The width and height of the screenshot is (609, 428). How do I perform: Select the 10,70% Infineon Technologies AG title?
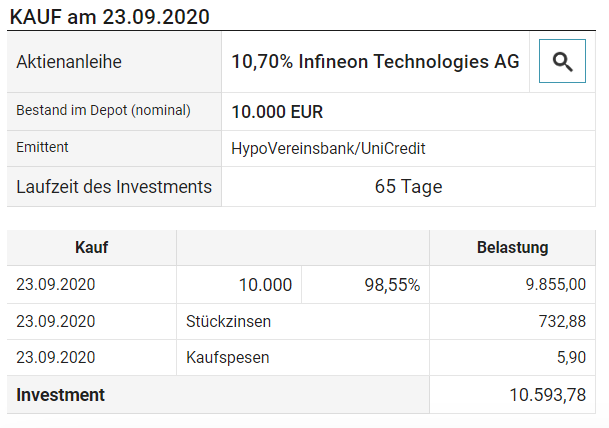tap(375, 61)
